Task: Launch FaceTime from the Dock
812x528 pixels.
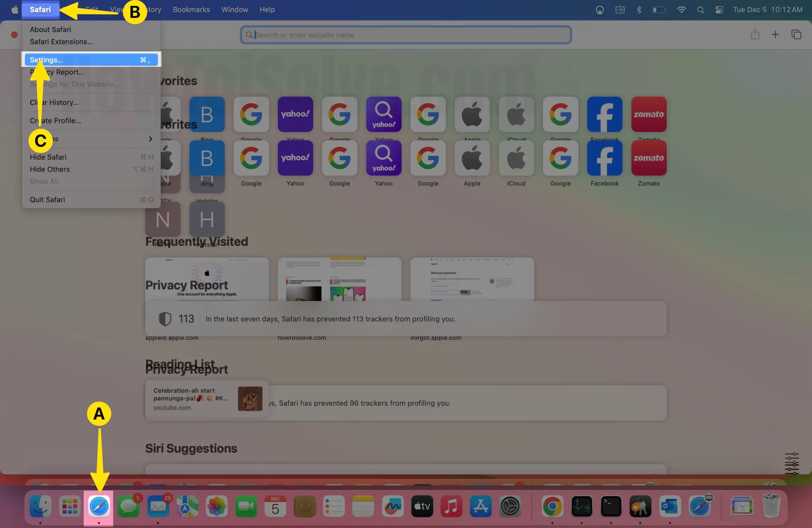Action: pos(246,506)
